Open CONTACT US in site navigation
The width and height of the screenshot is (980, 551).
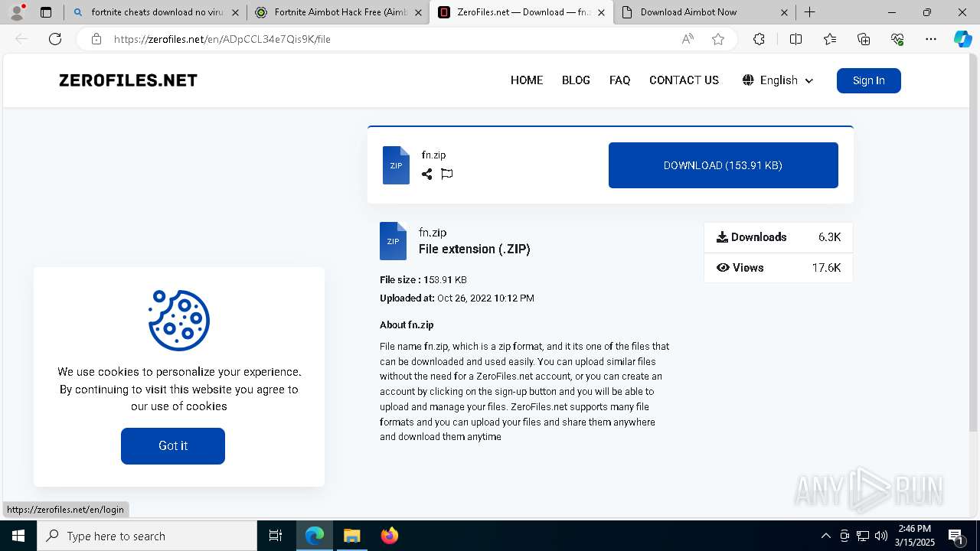[684, 80]
